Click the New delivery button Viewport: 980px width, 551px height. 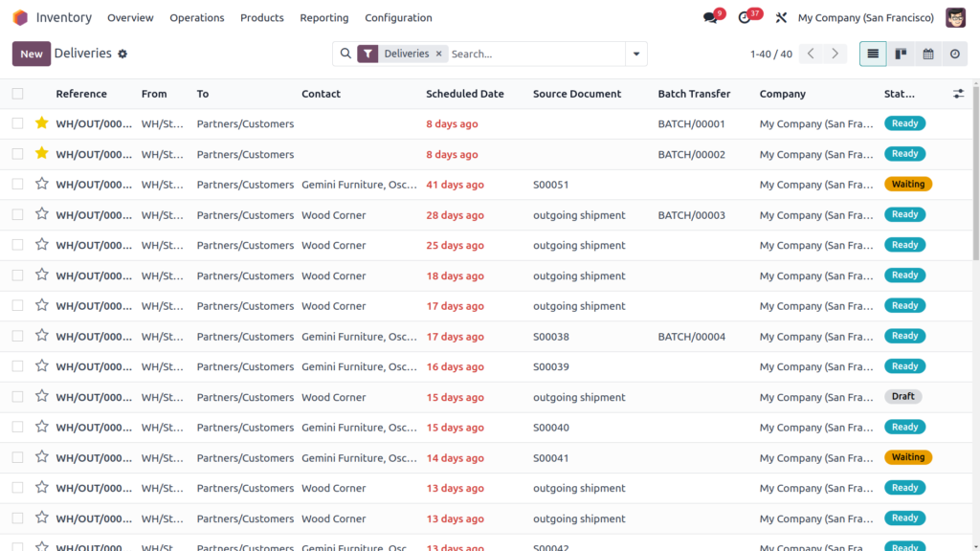pos(32,54)
